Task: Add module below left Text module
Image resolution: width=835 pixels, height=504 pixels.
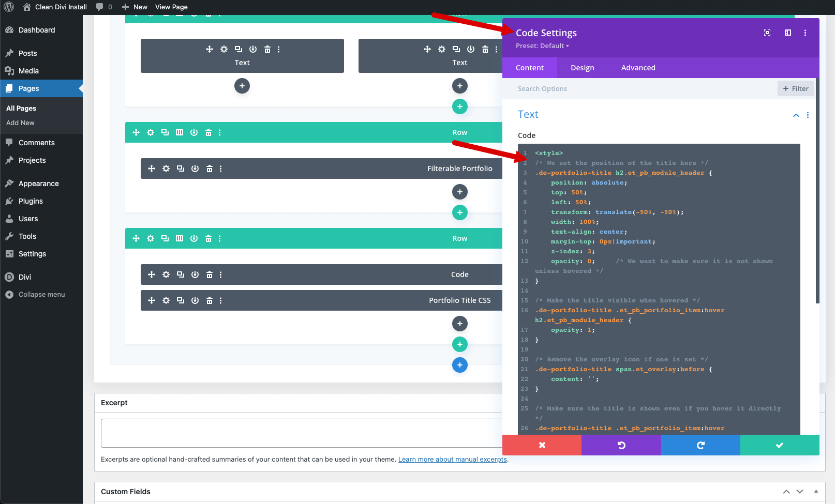Action: 242,86
